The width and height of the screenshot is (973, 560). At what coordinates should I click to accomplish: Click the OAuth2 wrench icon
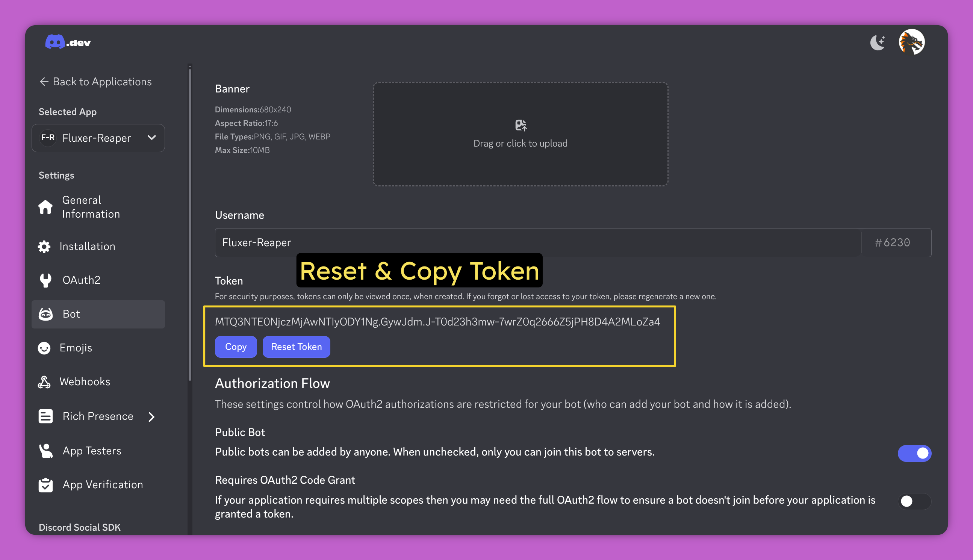coord(45,280)
